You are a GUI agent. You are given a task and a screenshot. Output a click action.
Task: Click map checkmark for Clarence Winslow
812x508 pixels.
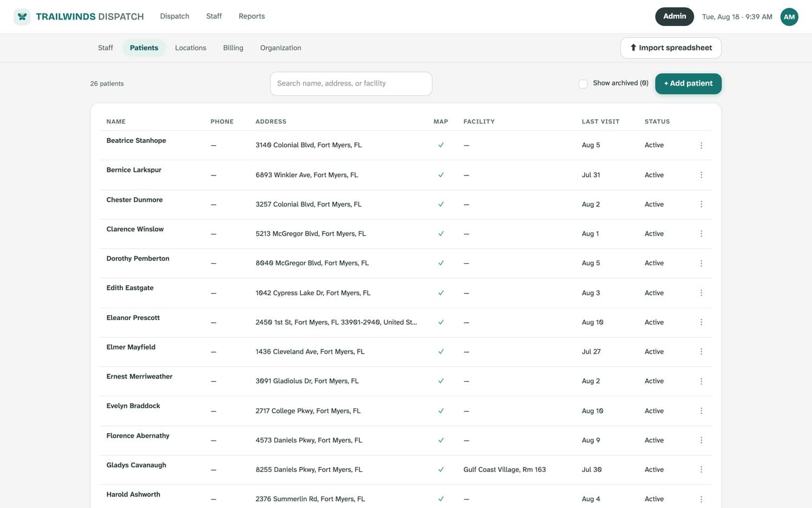click(441, 233)
